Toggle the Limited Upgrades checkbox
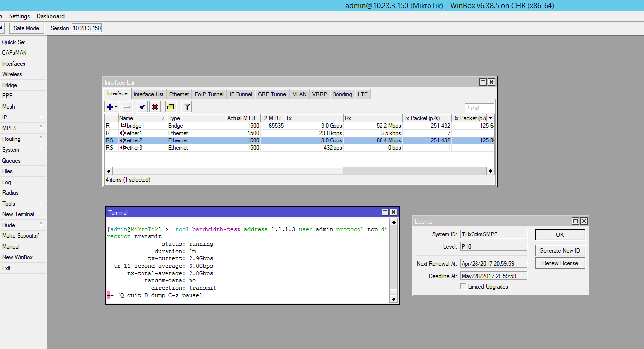This screenshot has height=349, width=644. click(463, 287)
